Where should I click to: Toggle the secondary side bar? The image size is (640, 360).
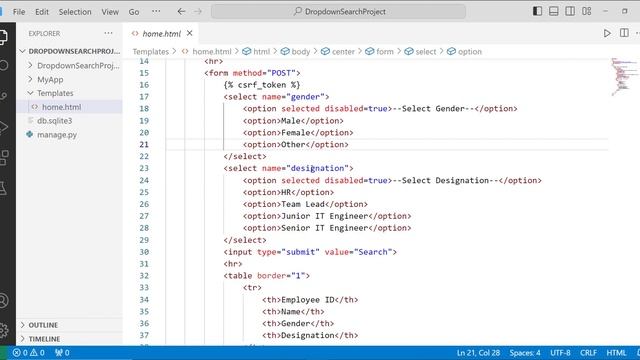570,11
